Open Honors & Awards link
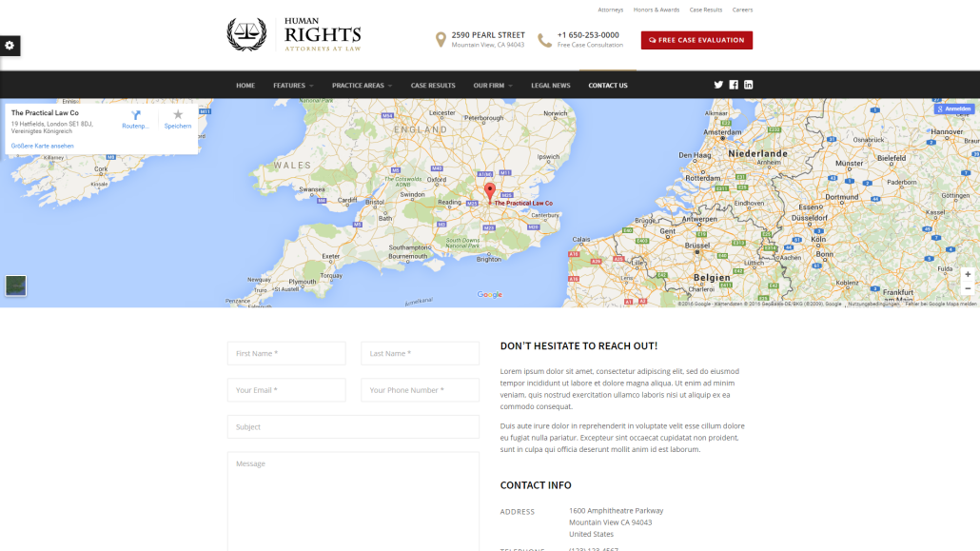This screenshot has width=980, height=551. pos(657,10)
